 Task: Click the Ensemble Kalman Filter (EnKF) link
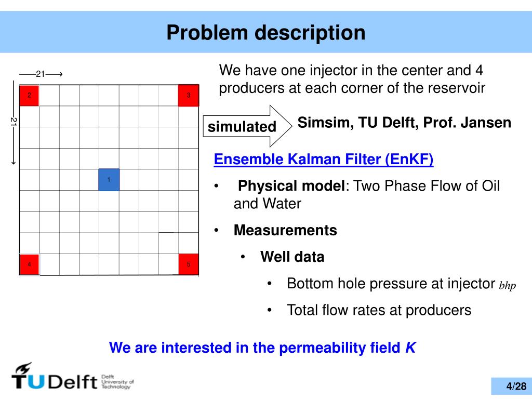coord(323,159)
